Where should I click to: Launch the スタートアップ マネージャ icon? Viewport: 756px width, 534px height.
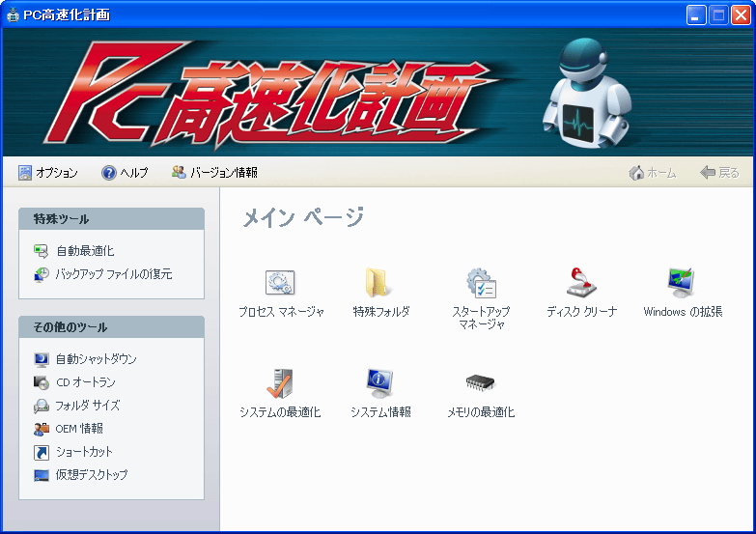coord(481,283)
